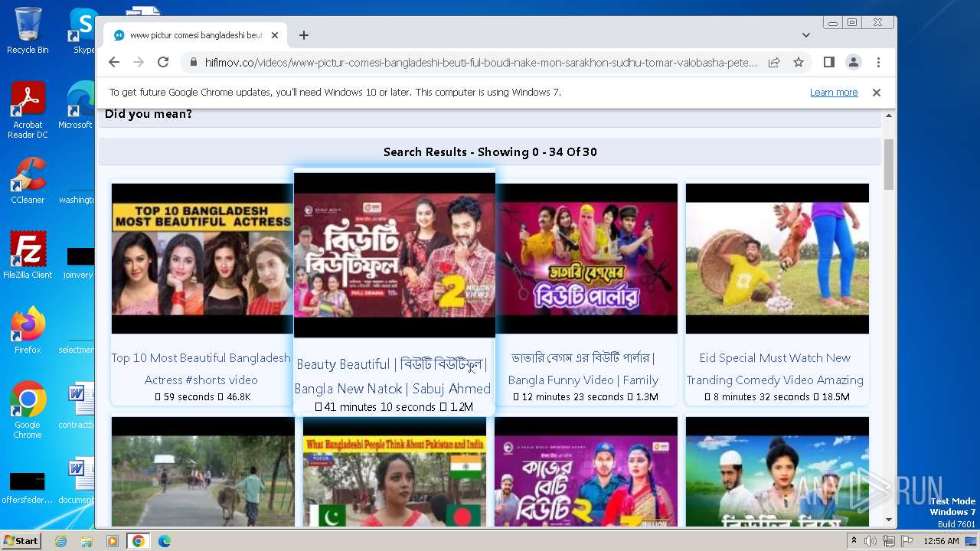Viewport: 980px width, 551px height.
Task: Reload the page with refresh icon
Action: [x=163, y=62]
